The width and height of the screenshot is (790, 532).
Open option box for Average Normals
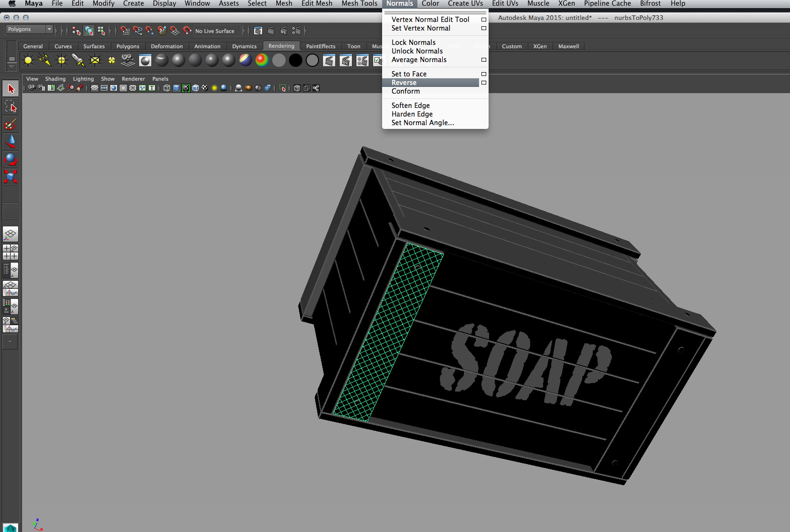[483, 60]
